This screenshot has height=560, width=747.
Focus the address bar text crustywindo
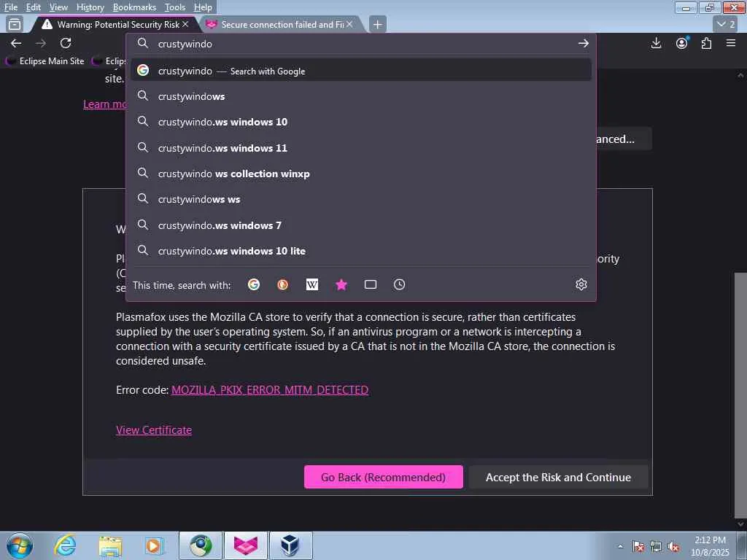coord(185,44)
